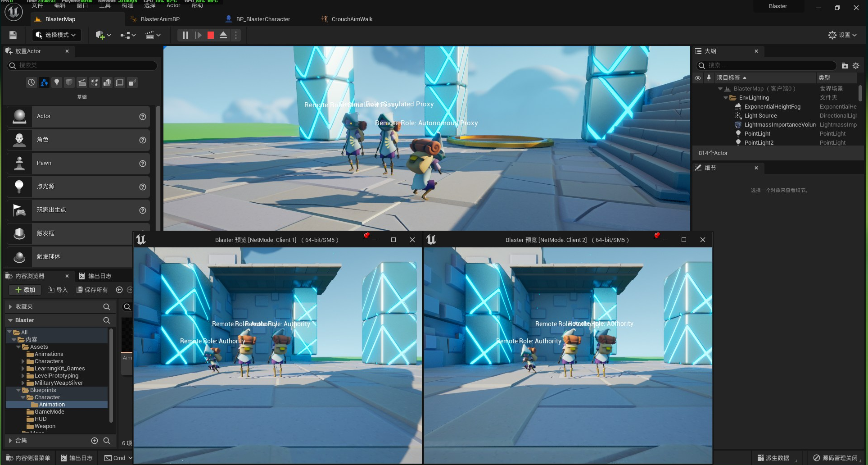The image size is (868, 465).
Task: Search the Blaster section with magnifier icon
Action: [107, 320]
